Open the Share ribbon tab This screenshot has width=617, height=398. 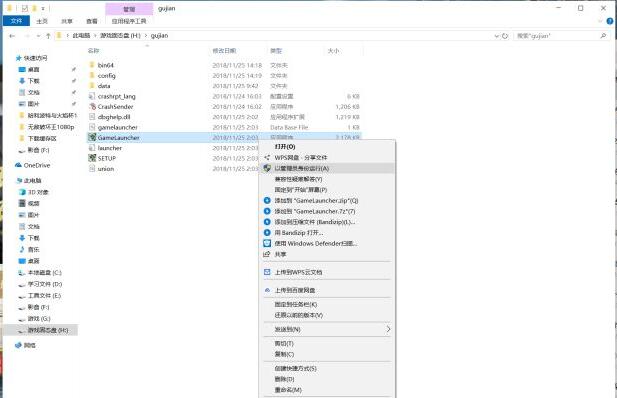pos(67,21)
